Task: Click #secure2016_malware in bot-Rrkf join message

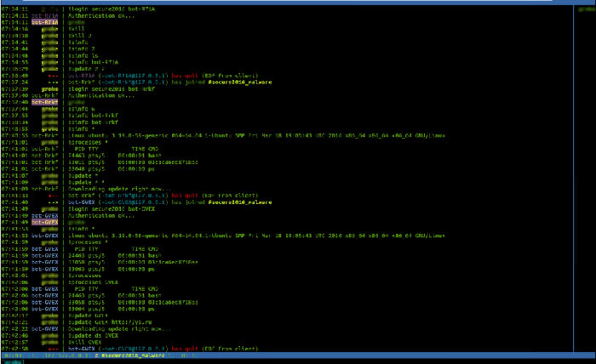Action: point(240,82)
